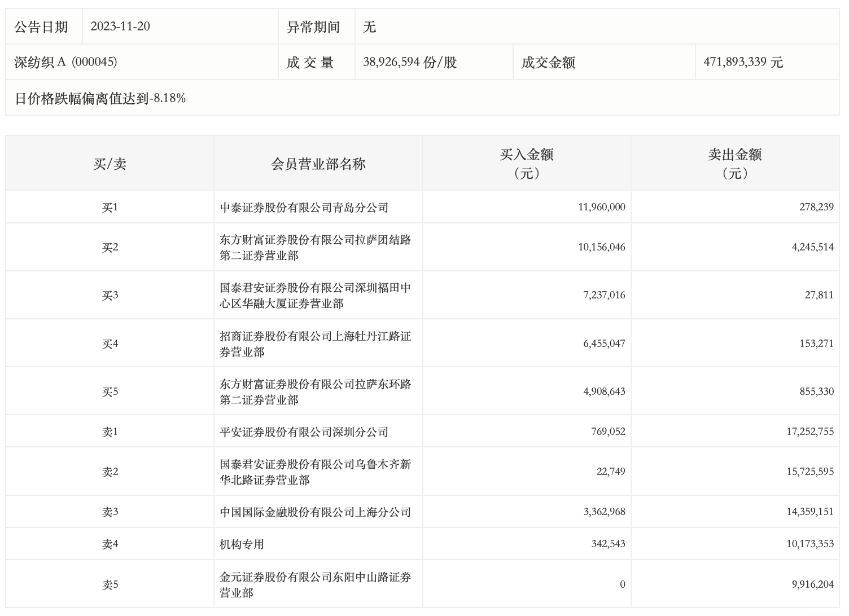Image resolution: width=849 pixels, height=616 pixels.
Task: Select the stock name 深纺织A (000045)
Action: pyautogui.click(x=65, y=62)
